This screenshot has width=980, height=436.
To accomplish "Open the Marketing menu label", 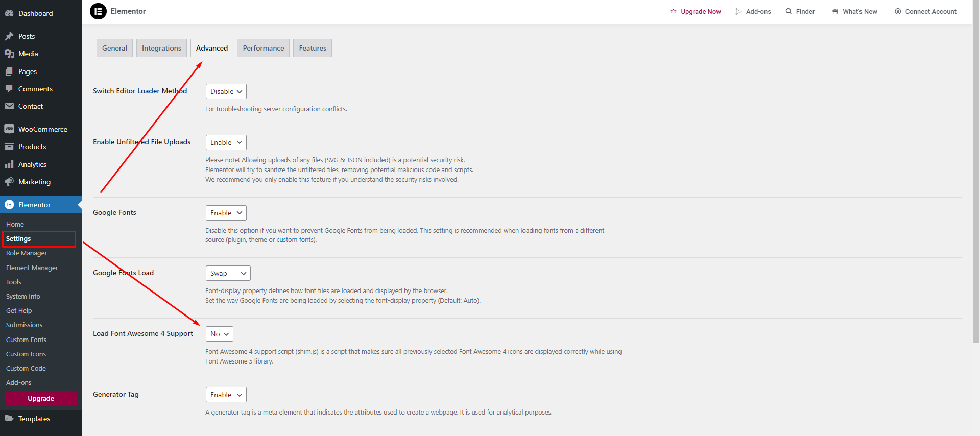I will (34, 182).
